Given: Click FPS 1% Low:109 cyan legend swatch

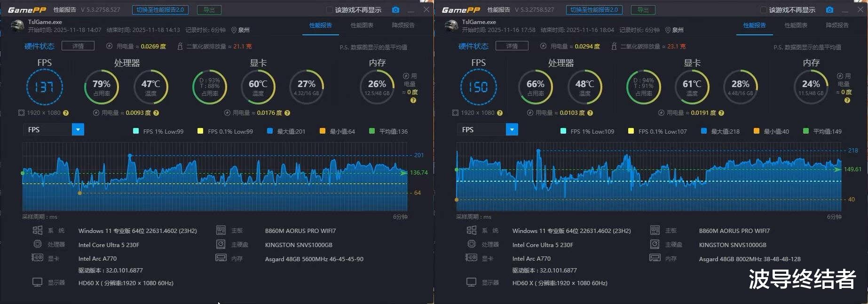Looking at the screenshot, I should [x=563, y=131].
